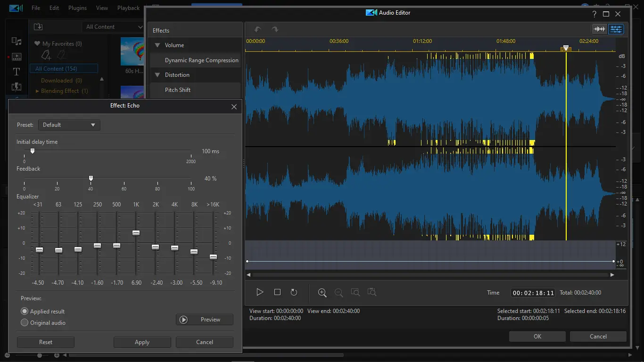Click the Reset button
The width and height of the screenshot is (644, 362).
click(x=46, y=342)
